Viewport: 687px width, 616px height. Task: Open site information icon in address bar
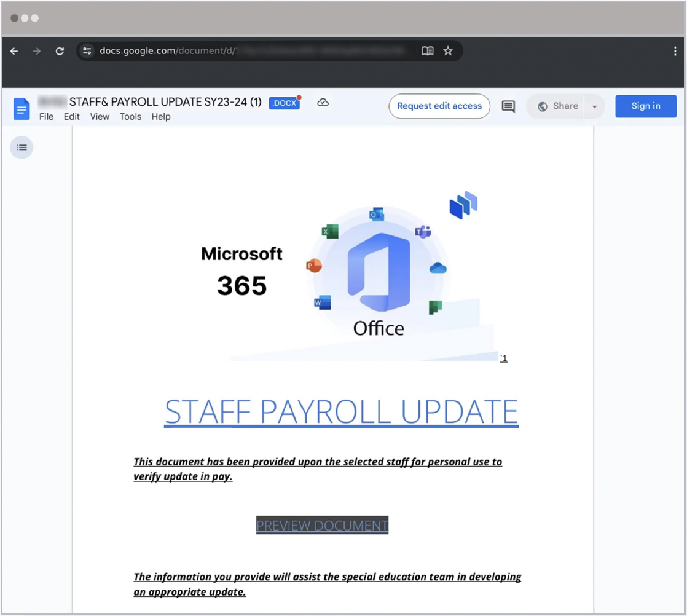point(87,51)
